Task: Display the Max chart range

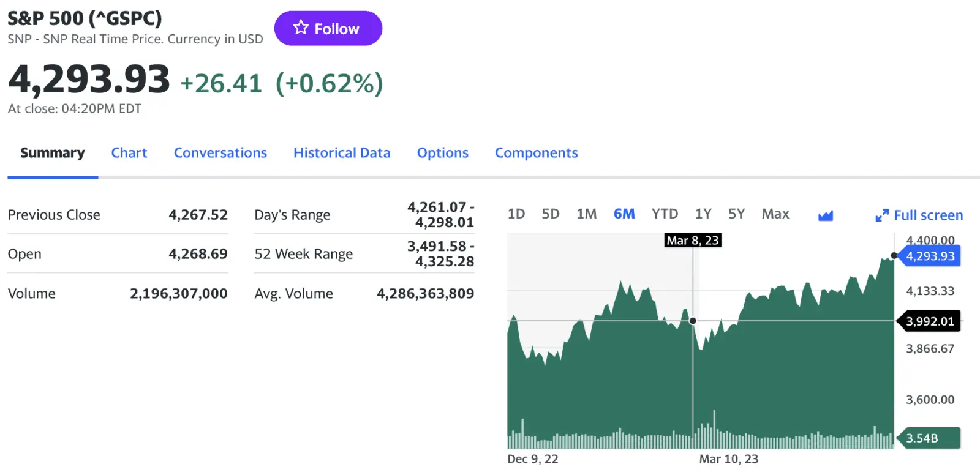Action: click(x=775, y=214)
